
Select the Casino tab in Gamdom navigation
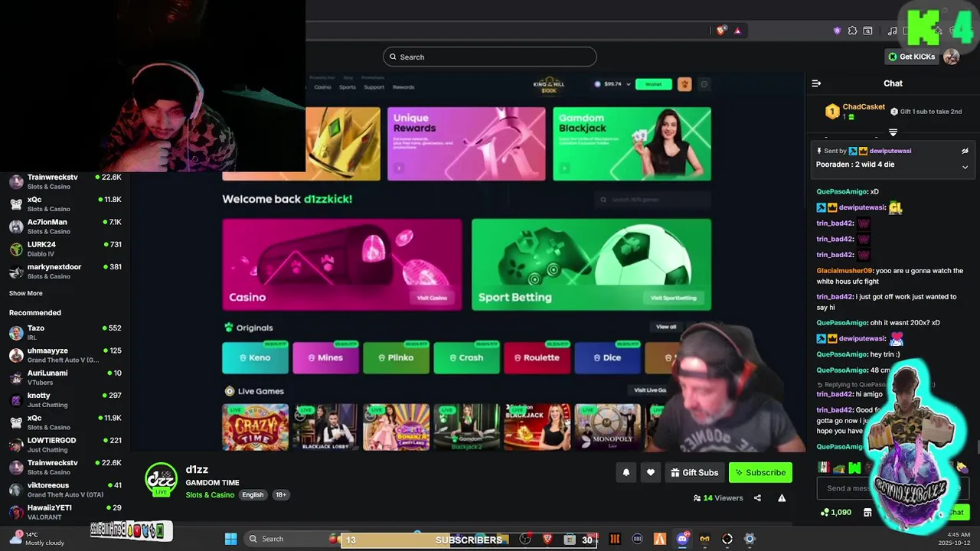tap(322, 87)
